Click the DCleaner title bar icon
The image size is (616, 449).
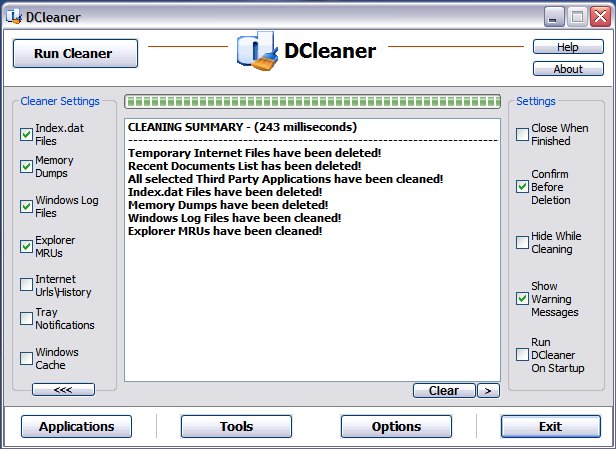pyautogui.click(x=14, y=16)
